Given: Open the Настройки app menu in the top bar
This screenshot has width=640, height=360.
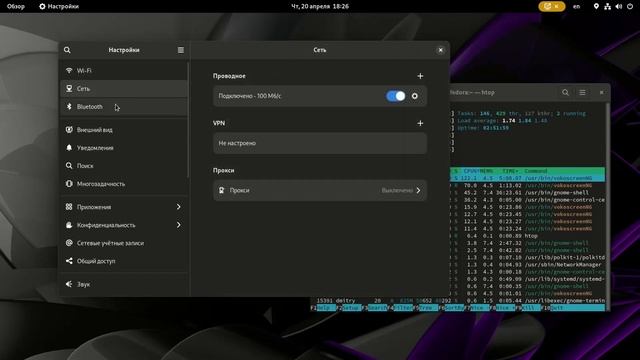Looking at the screenshot, I should [59, 6].
